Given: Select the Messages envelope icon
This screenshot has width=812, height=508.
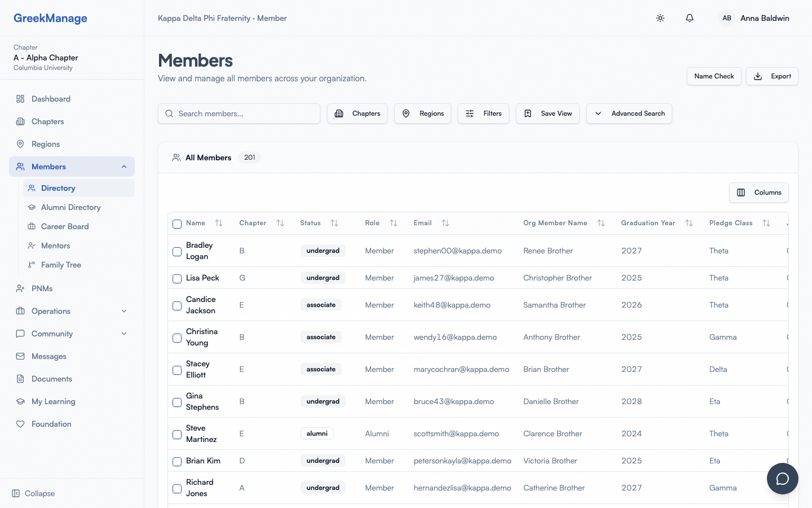Looking at the screenshot, I should pyautogui.click(x=20, y=356).
